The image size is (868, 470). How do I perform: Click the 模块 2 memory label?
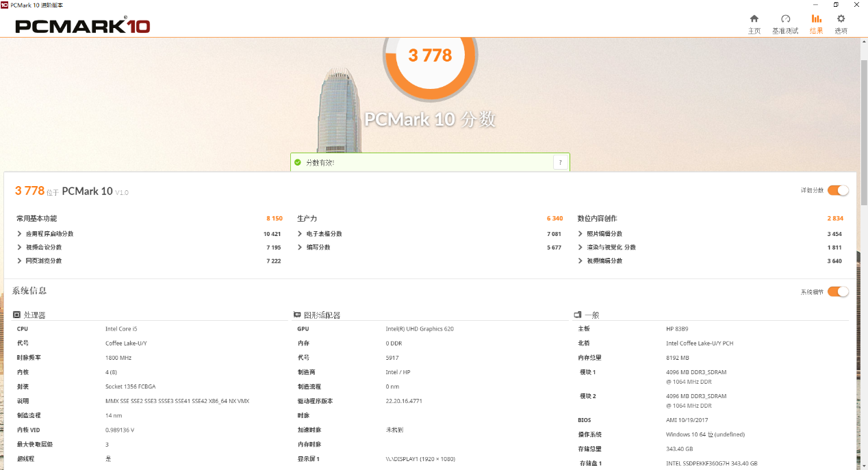click(588, 396)
